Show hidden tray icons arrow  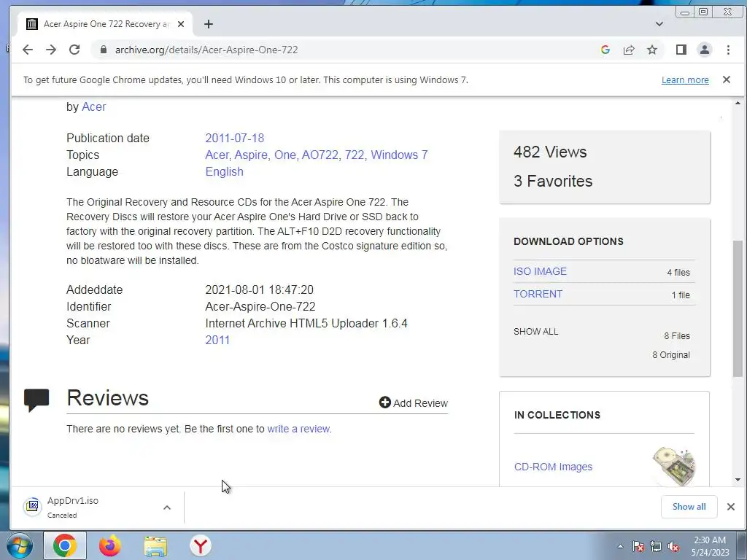coord(620,546)
